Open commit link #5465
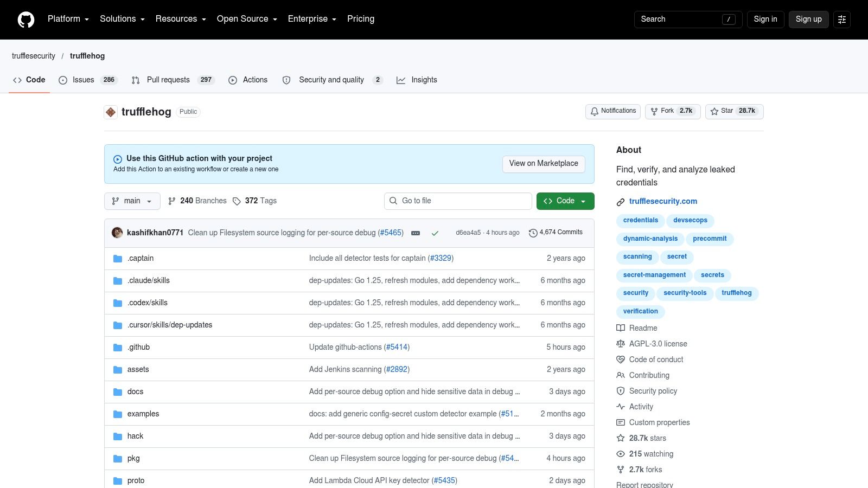This screenshot has height=488, width=868. pyautogui.click(x=391, y=233)
